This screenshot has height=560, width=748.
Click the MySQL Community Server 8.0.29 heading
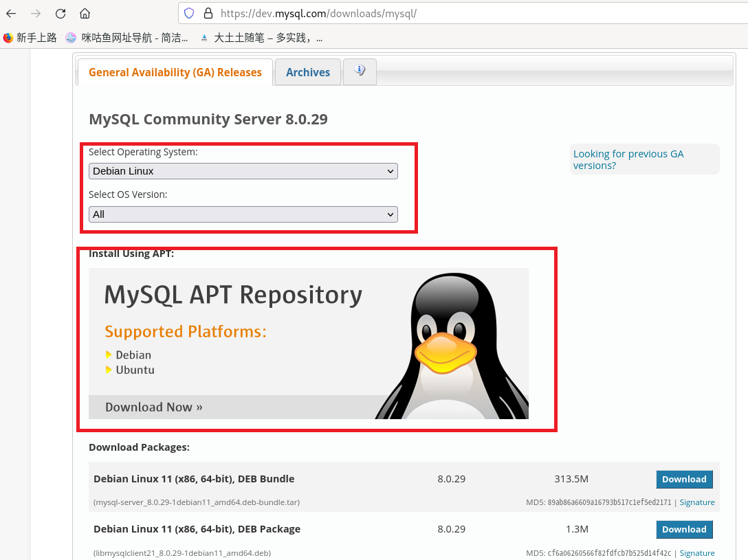(x=208, y=119)
